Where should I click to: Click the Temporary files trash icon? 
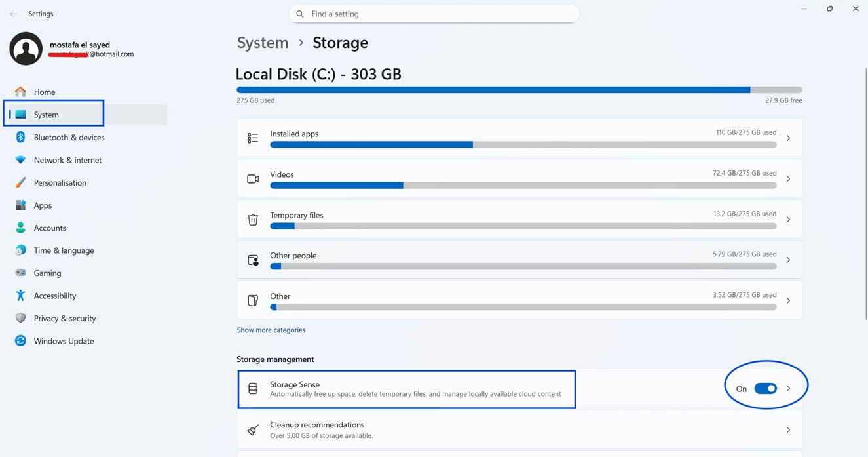tap(253, 220)
